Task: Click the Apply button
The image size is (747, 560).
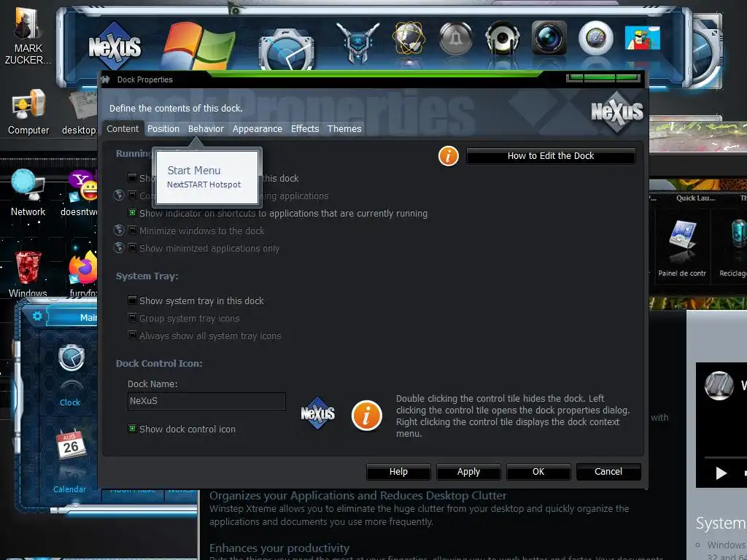Action: (x=468, y=472)
